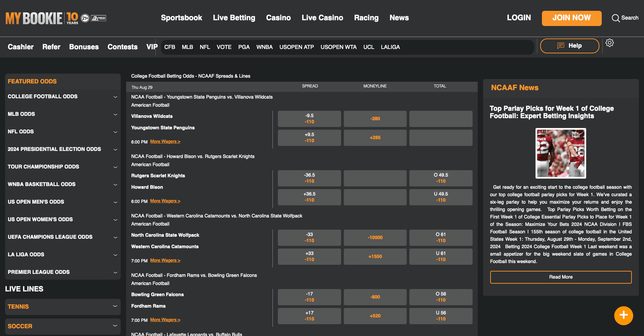This screenshot has height=336, width=644.
Task: Open the parlay picks article thumbnail
Action: (560, 153)
